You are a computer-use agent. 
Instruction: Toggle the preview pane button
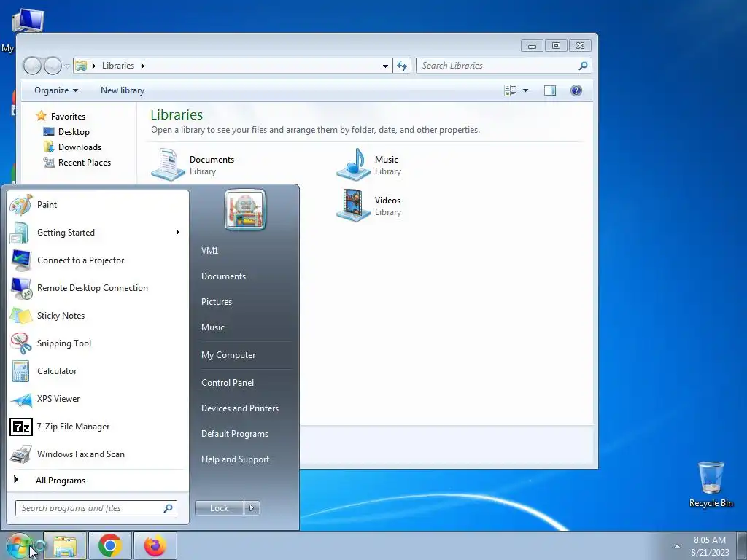coord(550,90)
